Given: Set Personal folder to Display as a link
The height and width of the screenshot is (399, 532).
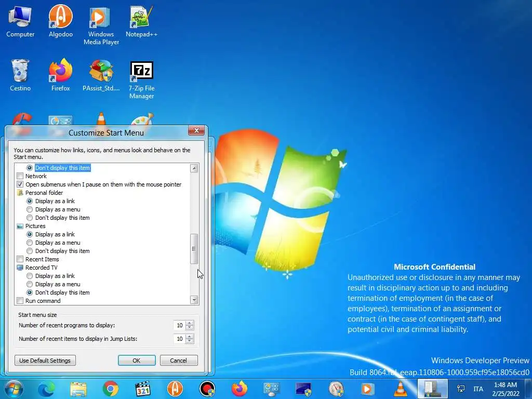Looking at the screenshot, I should [x=30, y=201].
